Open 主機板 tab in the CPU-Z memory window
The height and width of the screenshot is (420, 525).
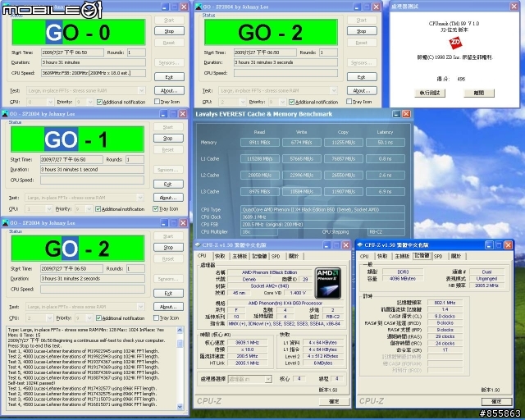click(x=402, y=256)
